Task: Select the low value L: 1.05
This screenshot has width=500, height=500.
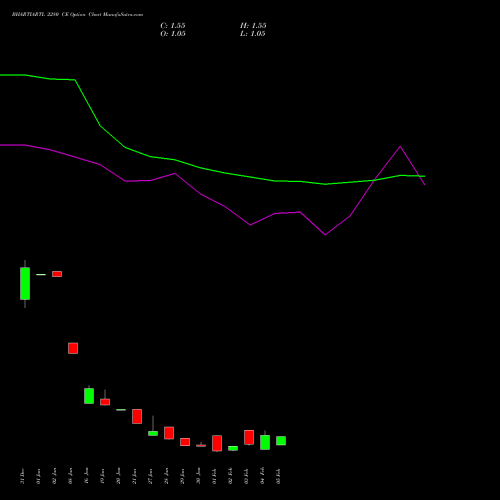Action: 253,34
